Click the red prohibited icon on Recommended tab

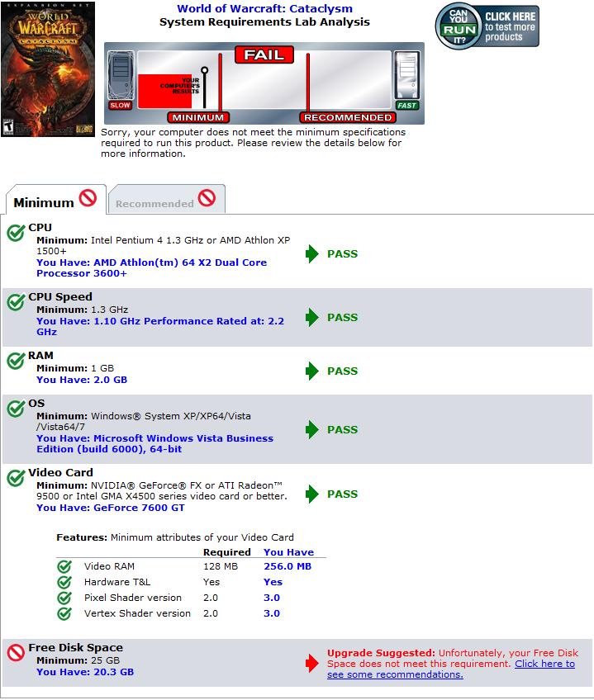coord(207,198)
